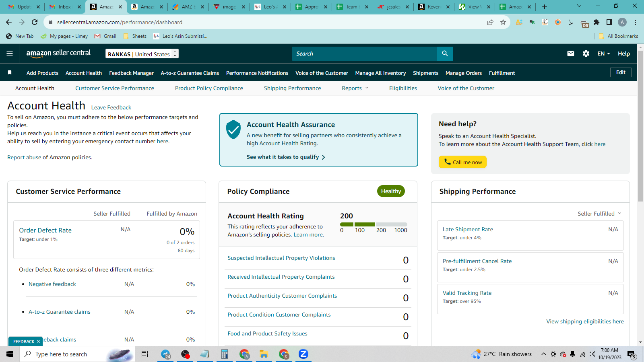Switch to the Eligibilities tab
The image size is (644, 362).
coord(403,88)
